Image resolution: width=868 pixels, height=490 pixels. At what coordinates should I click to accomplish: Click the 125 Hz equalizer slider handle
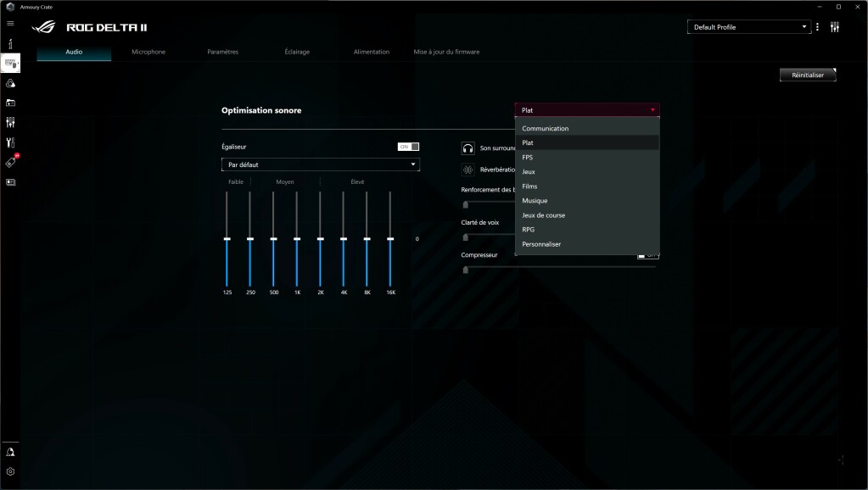click(x=227, y=239)
